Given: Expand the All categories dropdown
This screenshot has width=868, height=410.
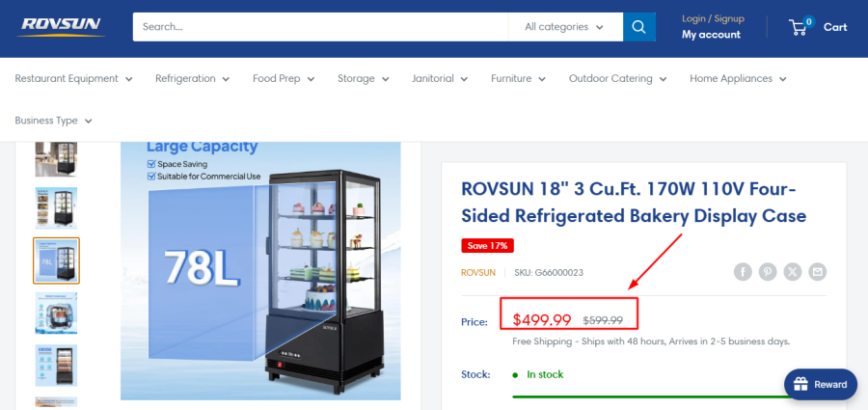Looking at the screenshot, I should click(564, 27).
